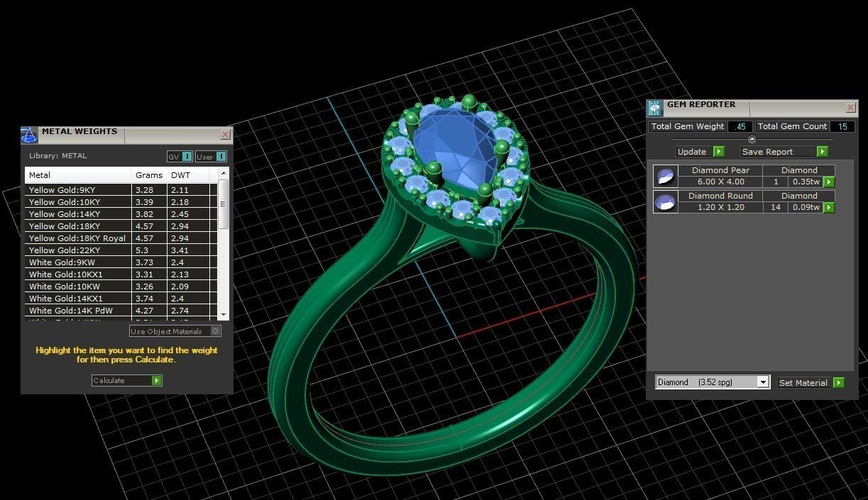
Task: Click the Diamond Pear gem thumbnail
Action: 665,176
